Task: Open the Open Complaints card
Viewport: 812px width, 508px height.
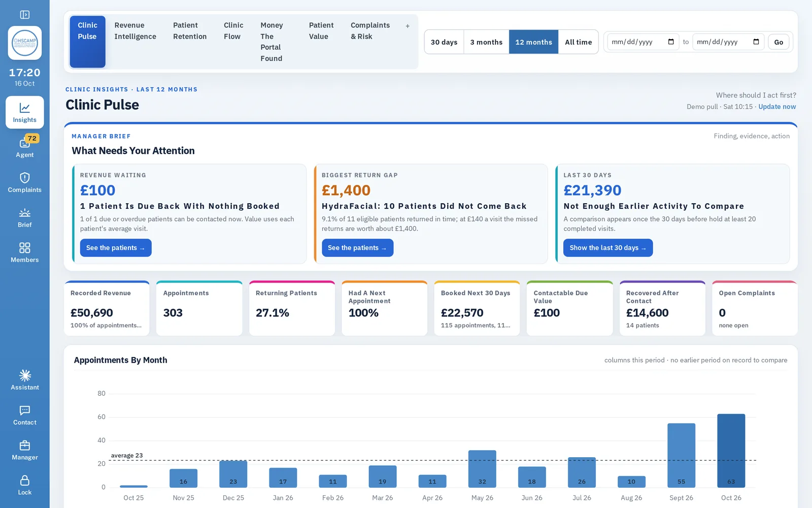Action: [x=755, y=308]
